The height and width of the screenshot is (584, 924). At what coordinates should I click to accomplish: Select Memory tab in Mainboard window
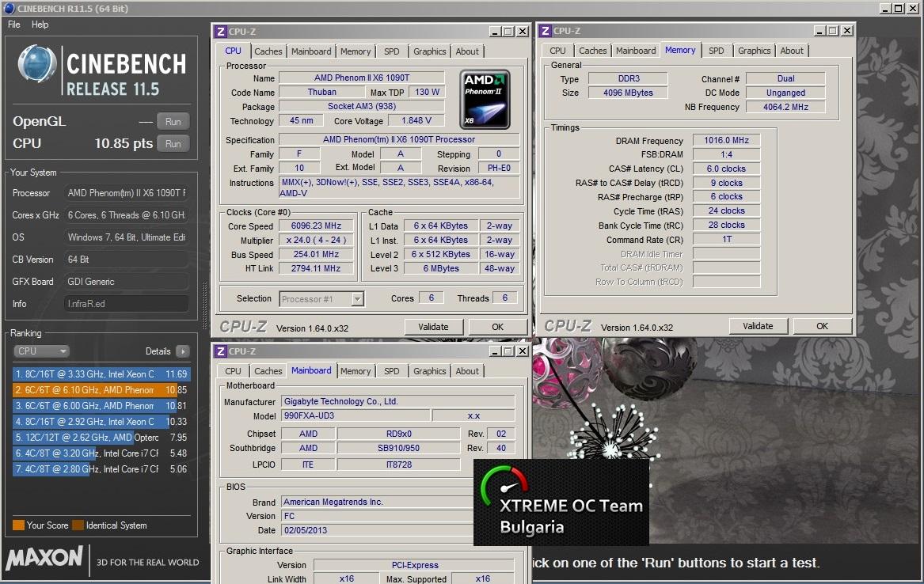356,371
